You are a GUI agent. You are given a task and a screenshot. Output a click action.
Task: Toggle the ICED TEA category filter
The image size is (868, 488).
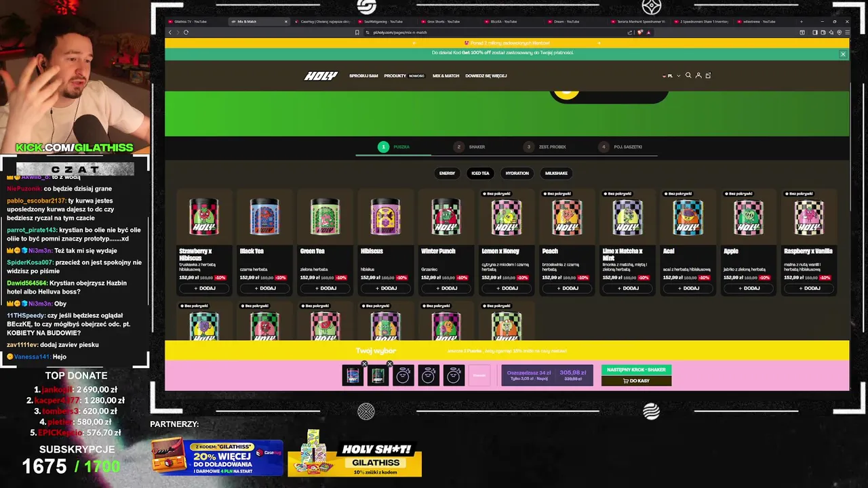coord(480,173)
